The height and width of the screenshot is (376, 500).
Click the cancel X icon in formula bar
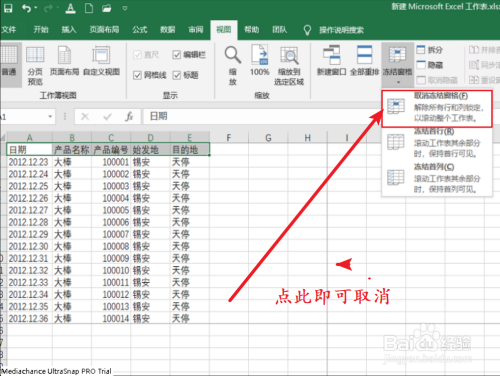85,117
